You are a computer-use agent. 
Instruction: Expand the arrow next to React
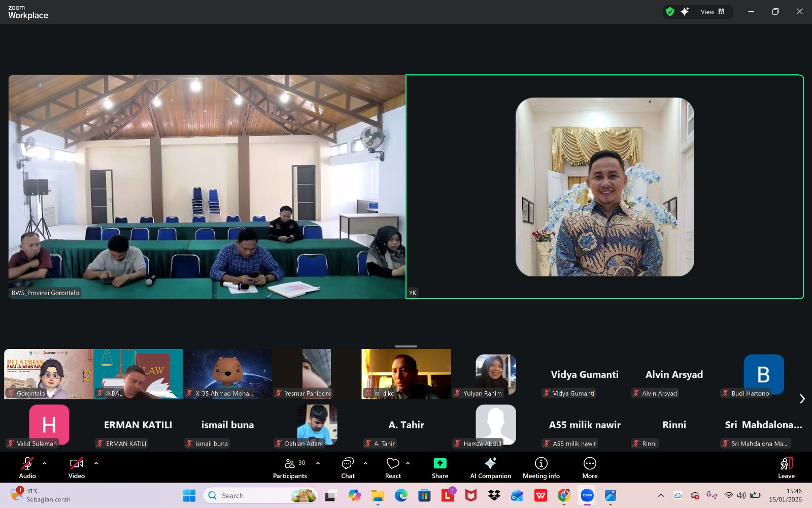(x=408, y=463)
